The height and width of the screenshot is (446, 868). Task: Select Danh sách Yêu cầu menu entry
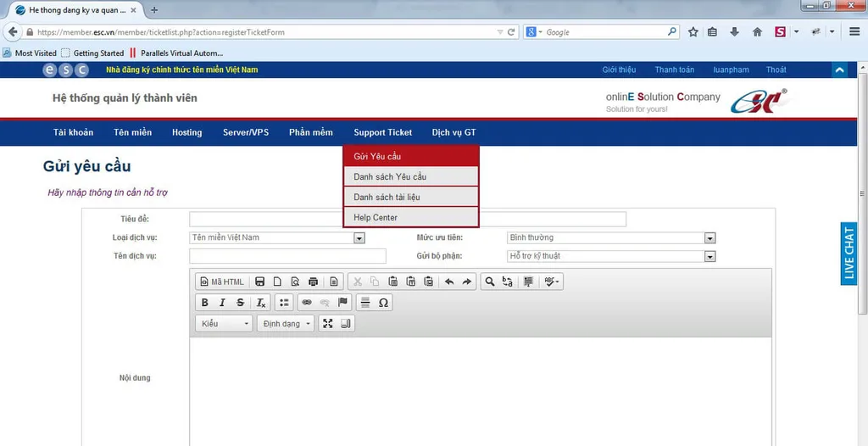(411, 176)
